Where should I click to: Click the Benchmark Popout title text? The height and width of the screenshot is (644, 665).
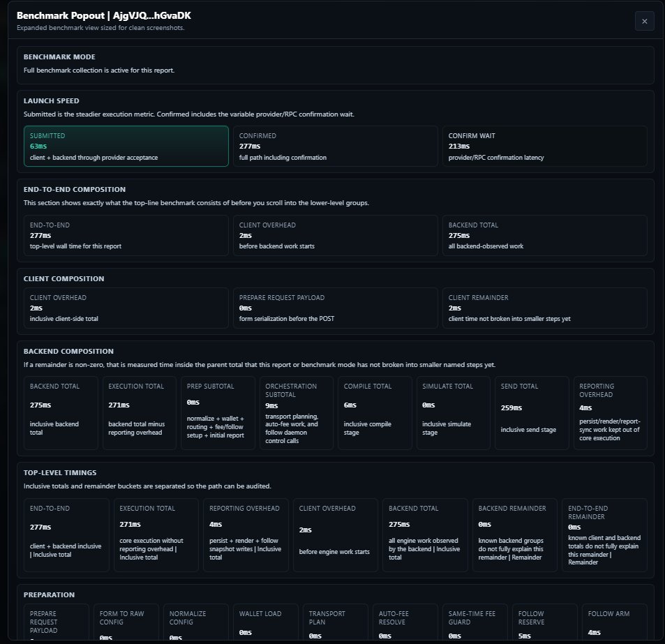pyautogui.click(x=104, y=15)
